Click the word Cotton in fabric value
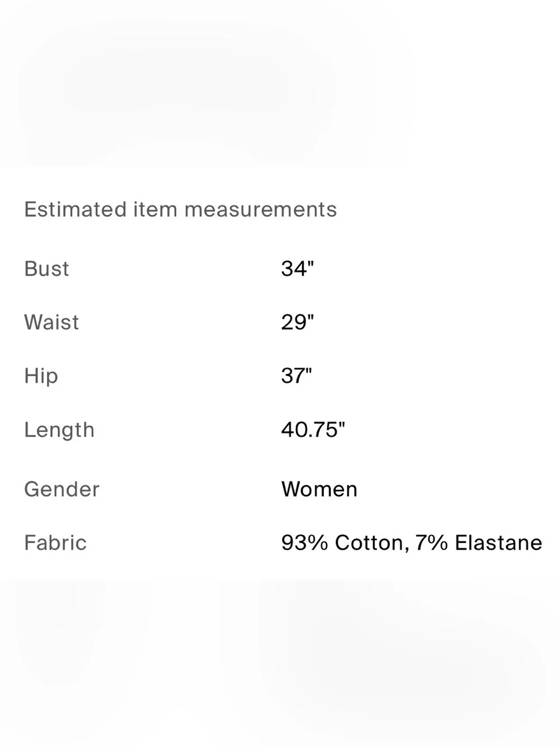This screenshot has height=747, width=560. coord(369,543)
